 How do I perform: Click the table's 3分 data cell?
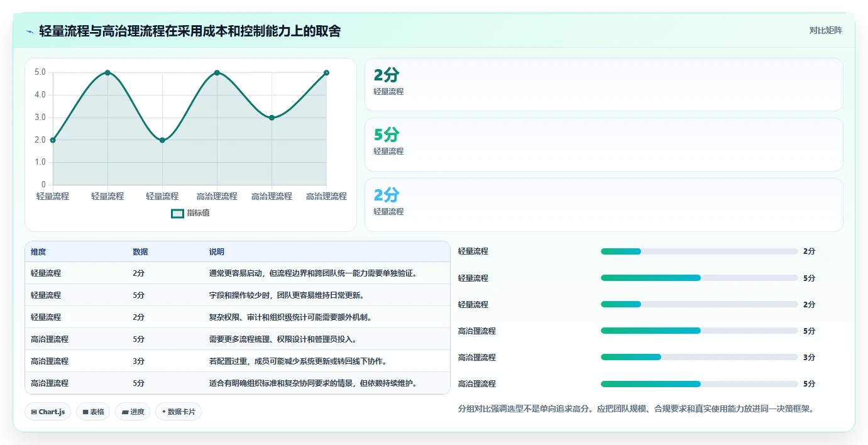click(139, 361)
